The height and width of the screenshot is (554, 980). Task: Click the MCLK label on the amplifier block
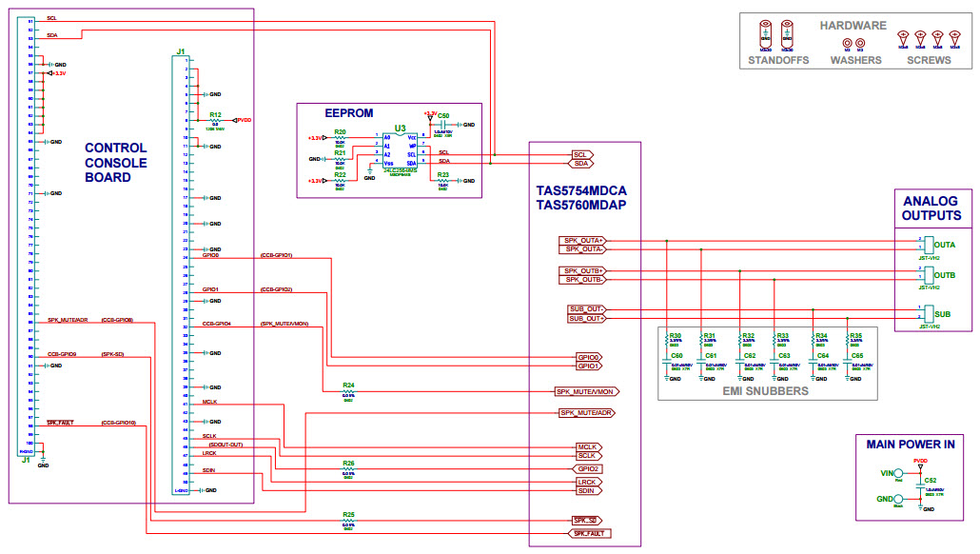pyautogui.click(x=588, y=445)
